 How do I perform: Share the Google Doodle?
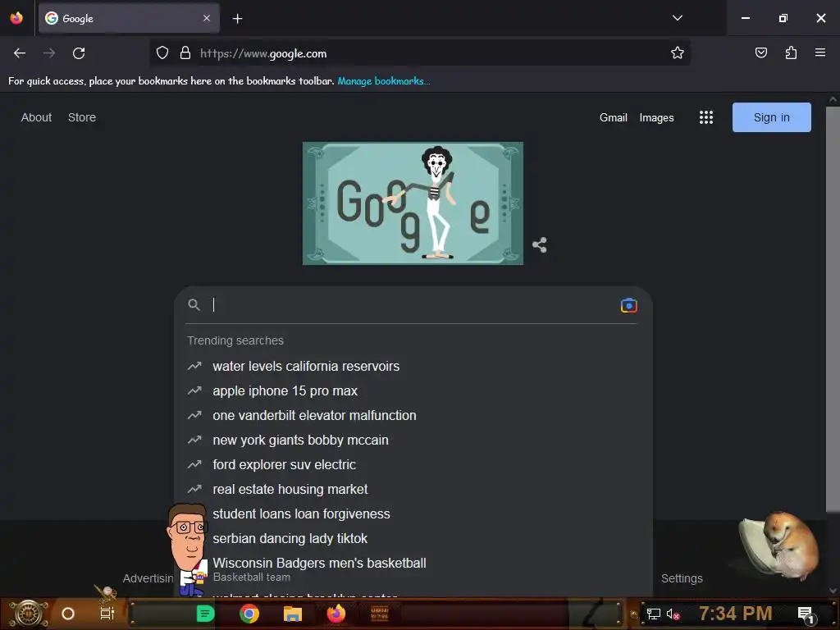tap(540, 245)
